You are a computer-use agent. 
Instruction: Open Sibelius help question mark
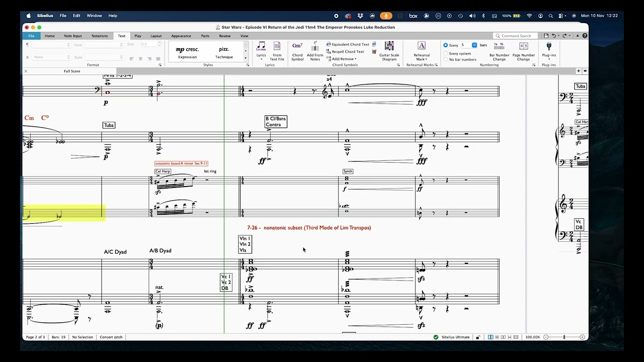pyautogui.click(x=584, y=36)
